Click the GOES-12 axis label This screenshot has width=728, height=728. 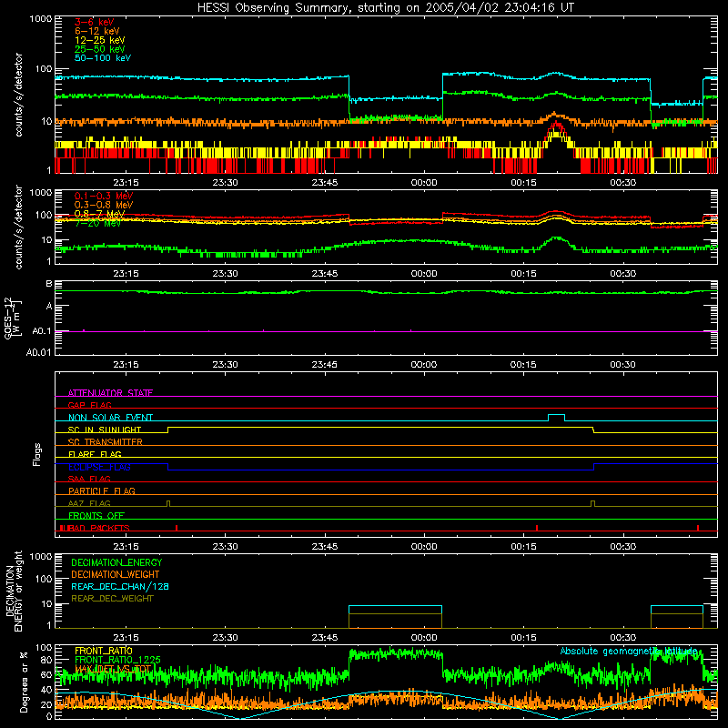(12, 318)
